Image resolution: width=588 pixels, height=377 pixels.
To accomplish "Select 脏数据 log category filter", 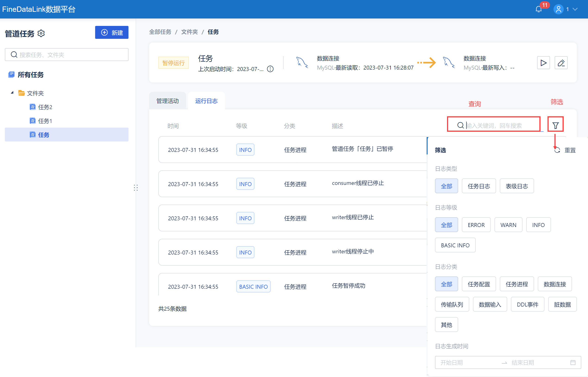I will click(562, 304).
